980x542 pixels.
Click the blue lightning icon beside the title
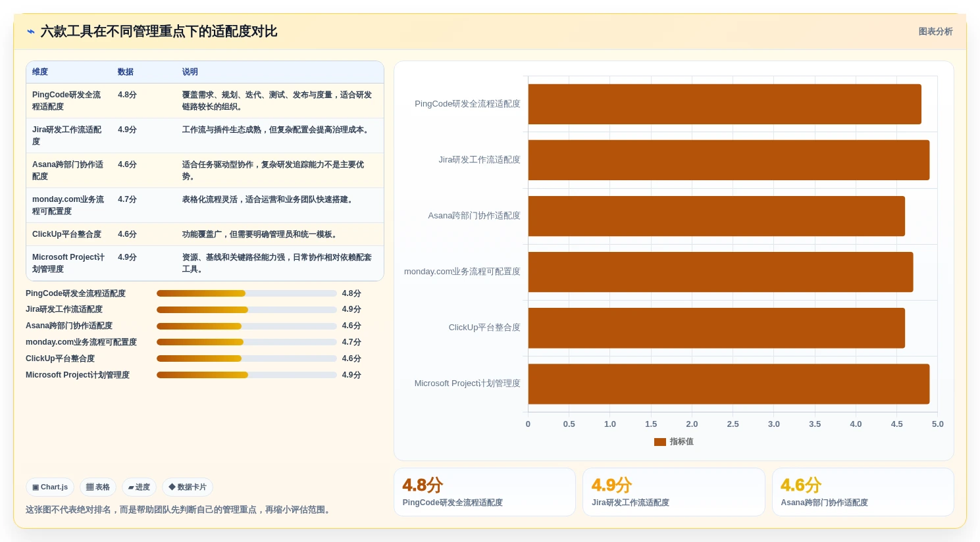31,32
